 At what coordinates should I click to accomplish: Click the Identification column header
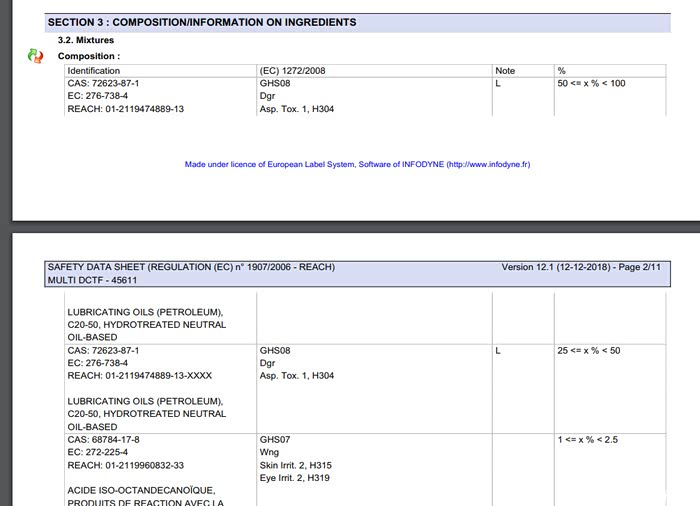coord(94,71)
